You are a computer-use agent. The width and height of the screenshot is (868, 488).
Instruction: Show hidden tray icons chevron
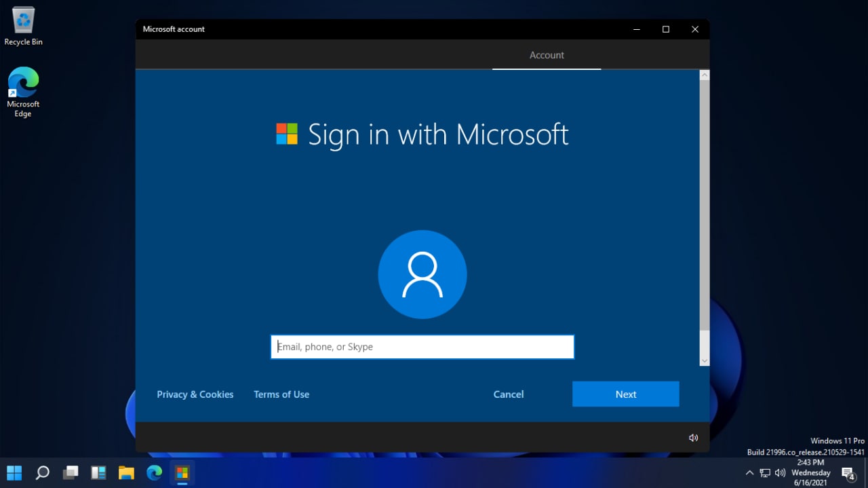point(749,473)
